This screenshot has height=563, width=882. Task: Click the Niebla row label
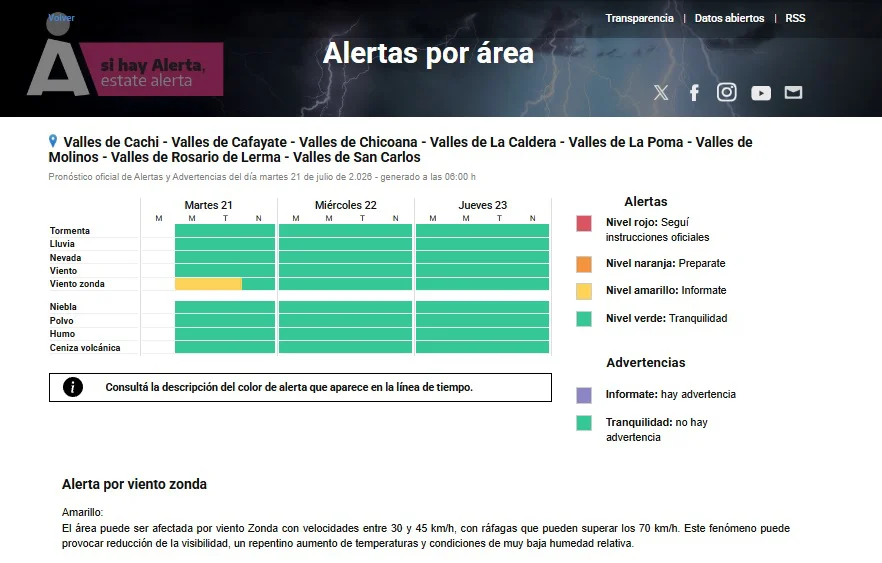pyautogui.click(x=63, y=307)
